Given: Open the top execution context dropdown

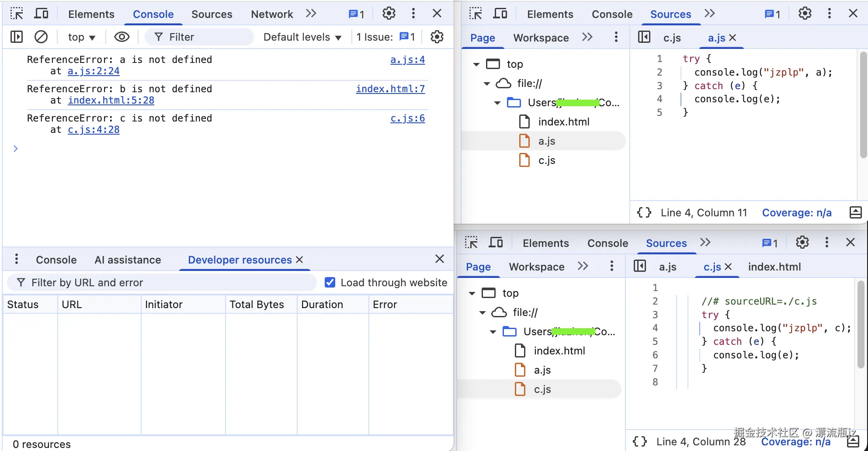Looking at the screenshot, I should [80, 37].
